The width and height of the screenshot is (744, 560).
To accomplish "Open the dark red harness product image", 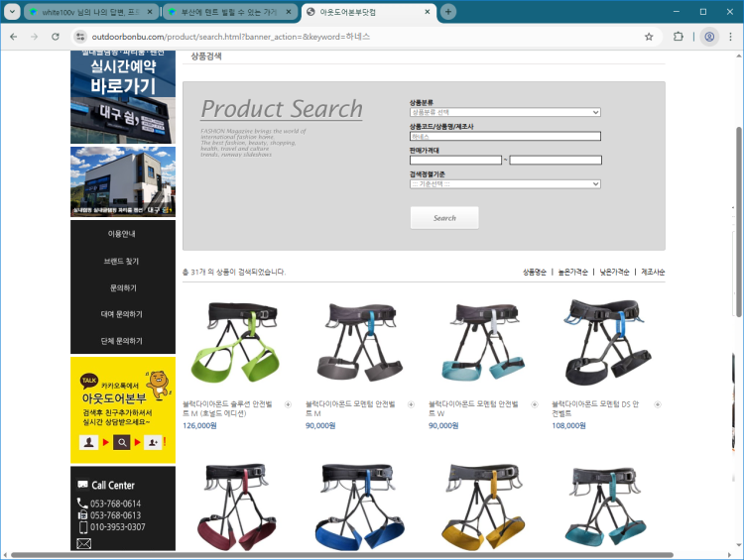I will click(x=236, y=505).
